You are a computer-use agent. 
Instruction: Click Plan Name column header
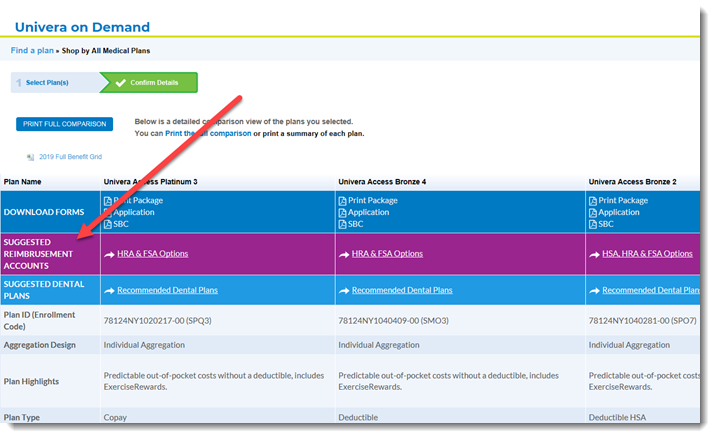pos(22,182)
